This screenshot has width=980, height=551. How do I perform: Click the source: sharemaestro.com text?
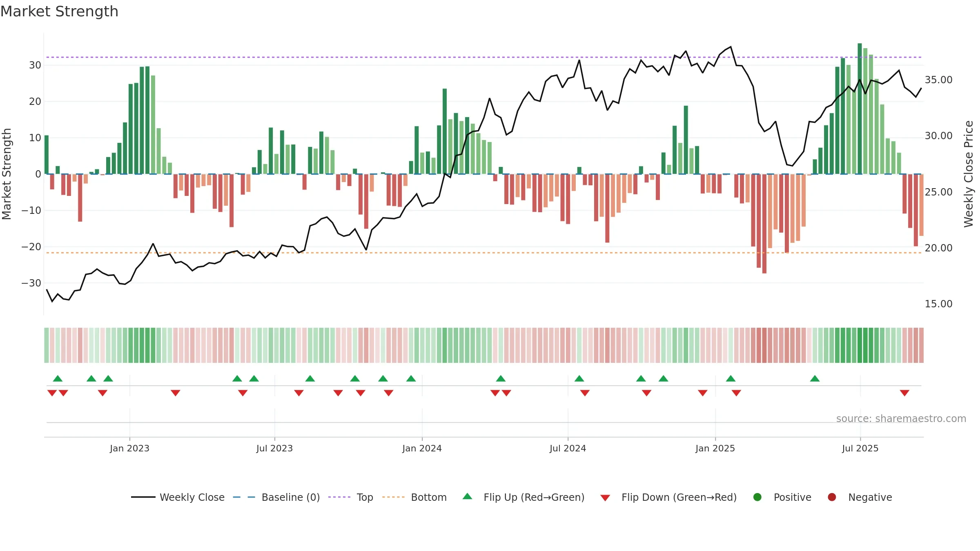(901, 419)
